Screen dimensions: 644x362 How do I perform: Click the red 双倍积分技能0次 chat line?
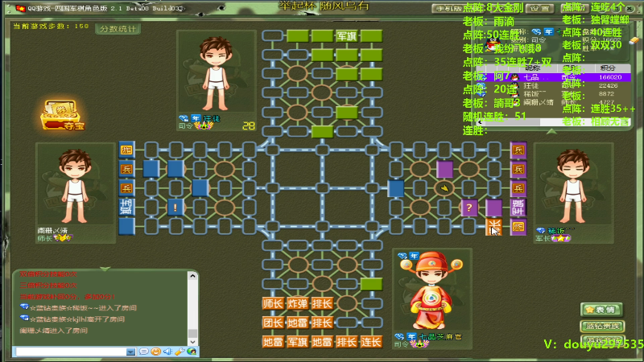[48, 274]
